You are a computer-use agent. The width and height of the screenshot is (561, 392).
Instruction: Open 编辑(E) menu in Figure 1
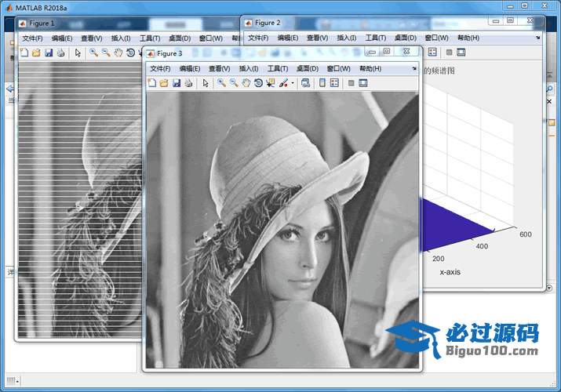click(62, 38)
